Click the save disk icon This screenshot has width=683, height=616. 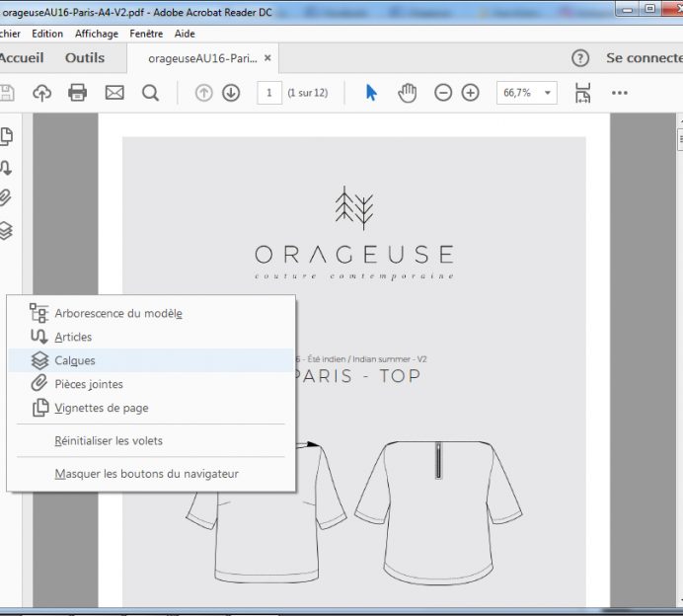7,93
